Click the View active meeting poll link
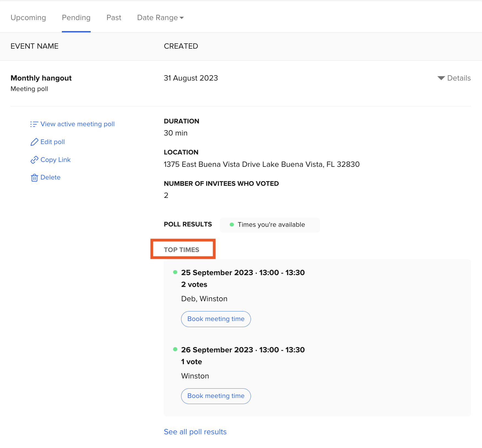The image size is (482, 448). [x=77, y=124]
